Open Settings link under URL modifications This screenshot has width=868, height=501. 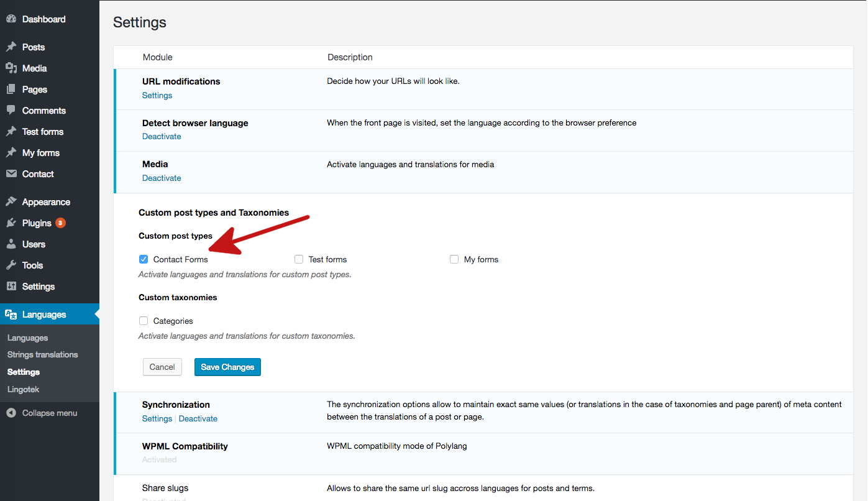pos(157,96)
